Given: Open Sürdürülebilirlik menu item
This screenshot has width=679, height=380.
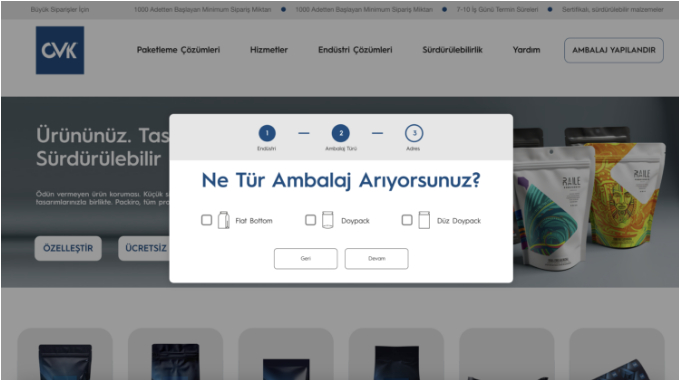Looking at the screenshot, I should (x=453, y=50).
